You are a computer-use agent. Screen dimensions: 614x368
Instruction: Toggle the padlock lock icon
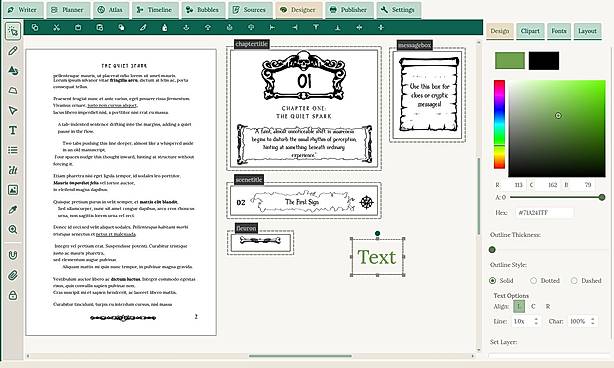coord(13,295)
